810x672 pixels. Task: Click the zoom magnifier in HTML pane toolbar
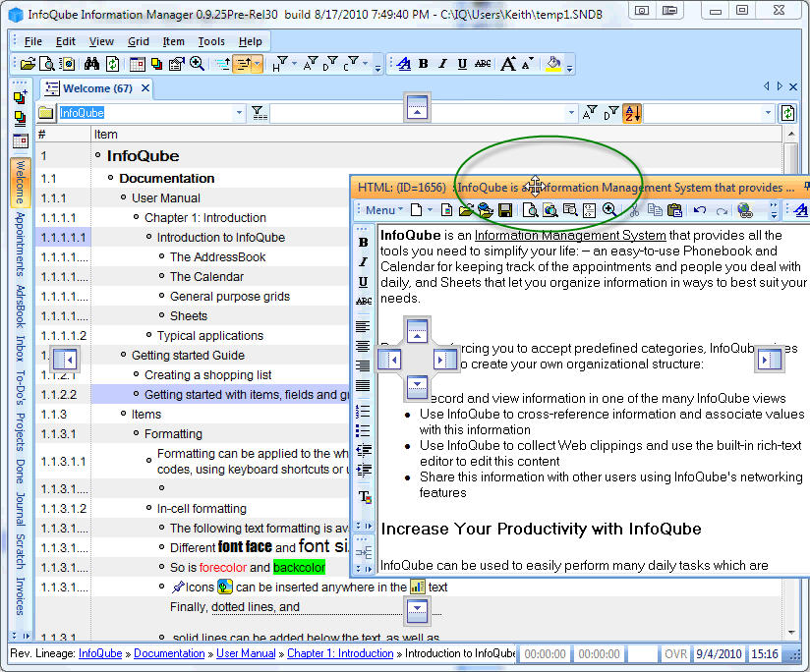(x=609, y=210)
